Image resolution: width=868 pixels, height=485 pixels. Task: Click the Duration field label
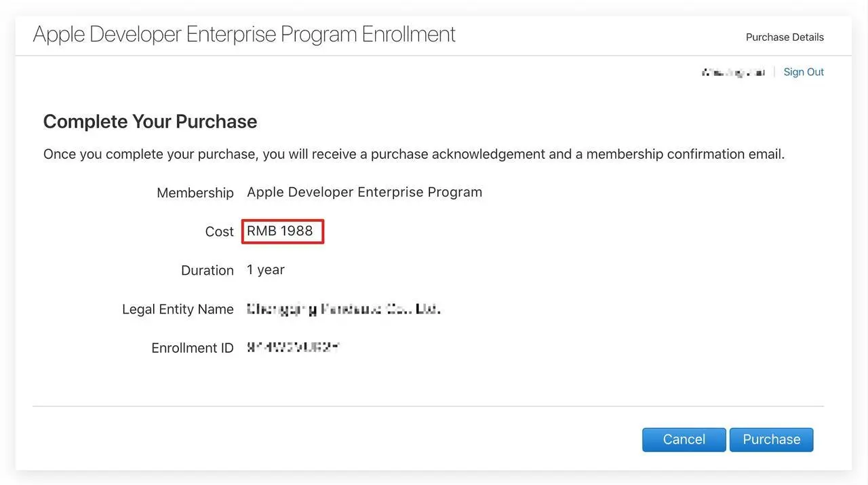[x=207, y=270]
